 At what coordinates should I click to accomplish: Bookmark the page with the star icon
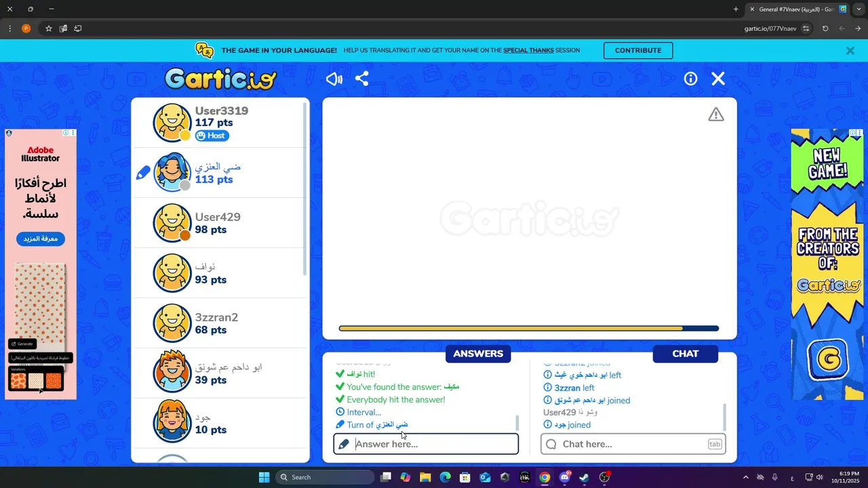(x=49, y=28)
